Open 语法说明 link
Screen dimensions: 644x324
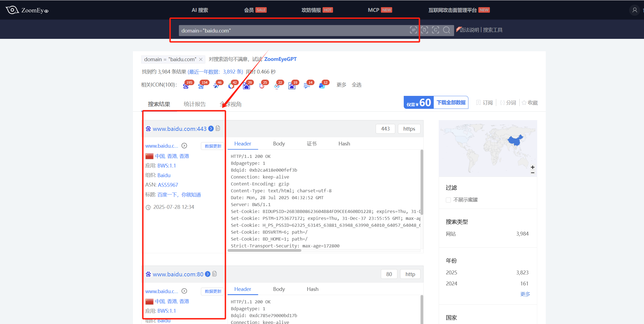469,30
